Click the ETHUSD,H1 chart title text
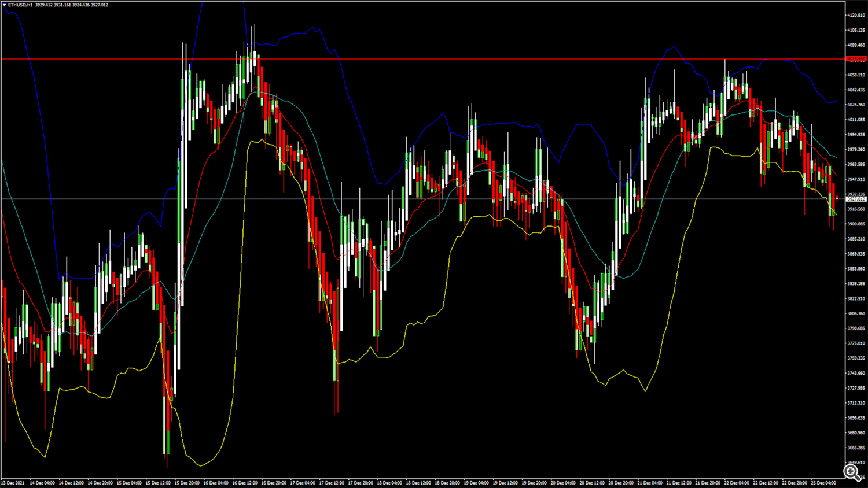 [x=21, y=5]
